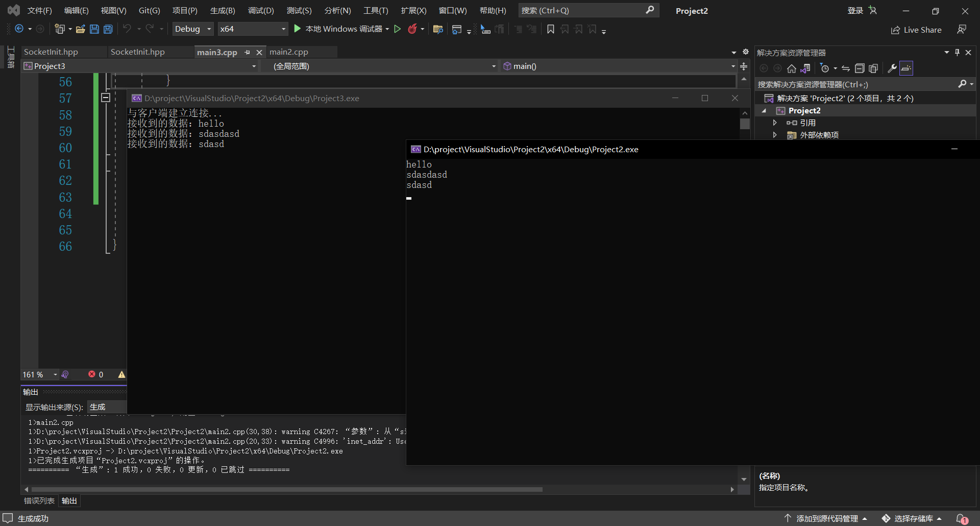Viewport: 980px width, 526px height.
Task: Open the Debug configuration dropdown
Action: pyautogui.click(x=192, y=29)
